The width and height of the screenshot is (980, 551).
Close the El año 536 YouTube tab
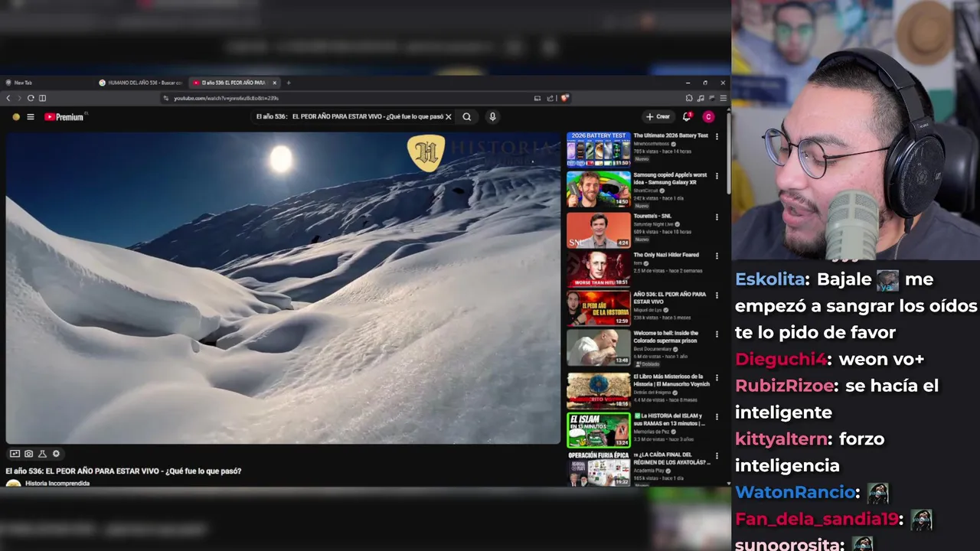point(275,83)
